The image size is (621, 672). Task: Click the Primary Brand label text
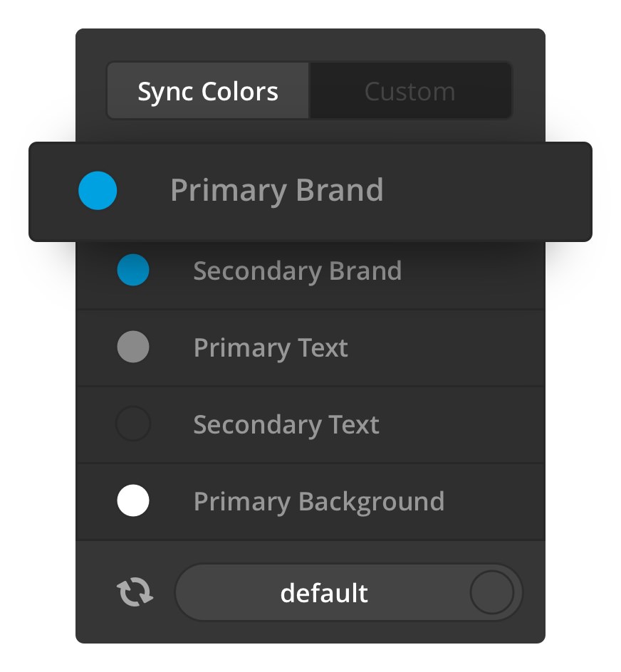pyautogui.click(x=276, y=190)
